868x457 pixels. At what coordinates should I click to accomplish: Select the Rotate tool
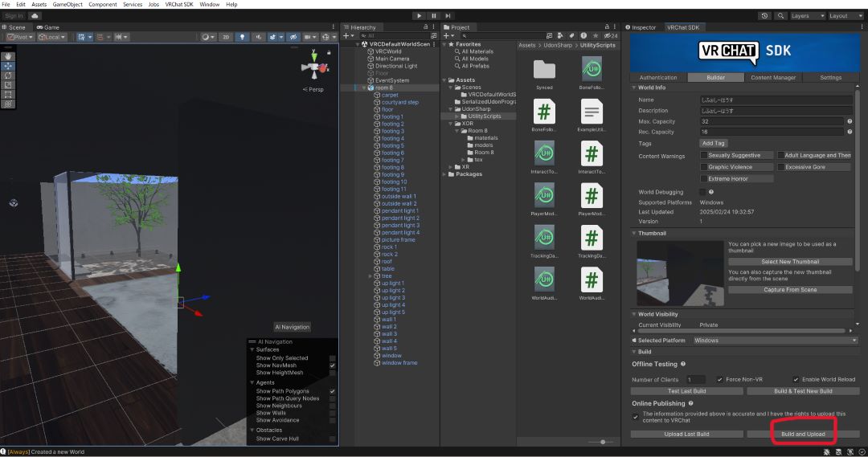point(8,75)
